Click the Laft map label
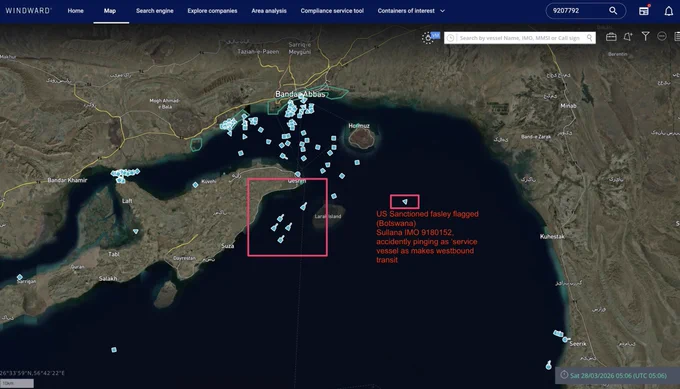The width and height of the screenshot is (680, 389). (127, 201)
